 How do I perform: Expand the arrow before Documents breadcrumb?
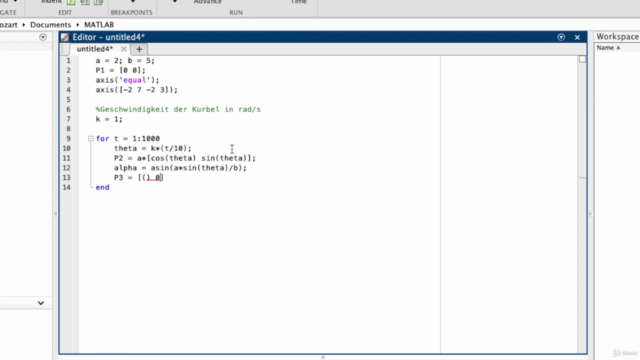[24, 25]
